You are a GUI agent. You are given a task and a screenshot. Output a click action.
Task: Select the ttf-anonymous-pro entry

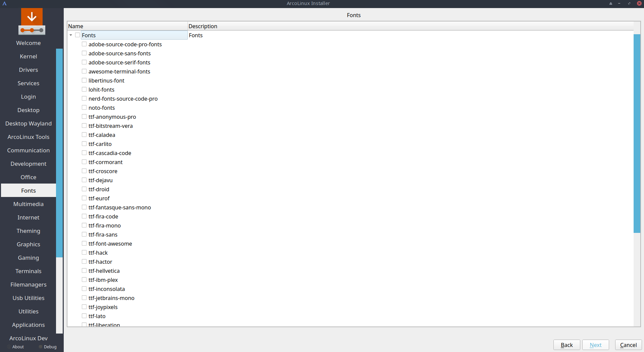[112, 117]
